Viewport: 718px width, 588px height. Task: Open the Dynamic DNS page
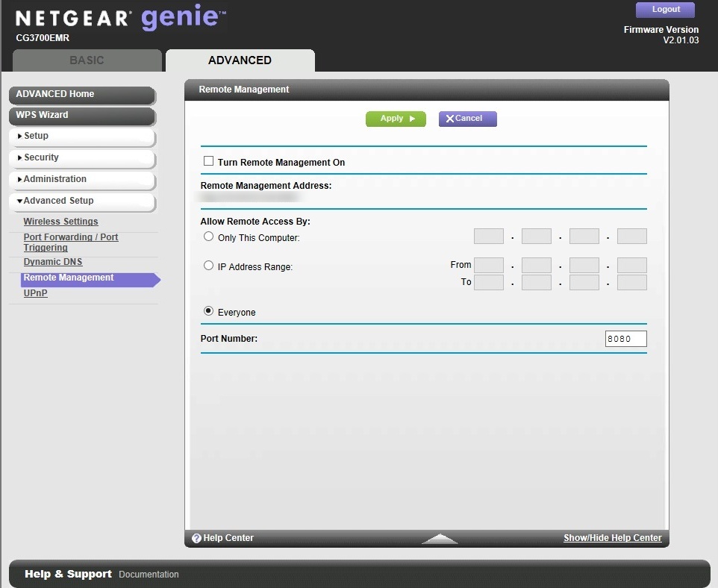(52, 261)
